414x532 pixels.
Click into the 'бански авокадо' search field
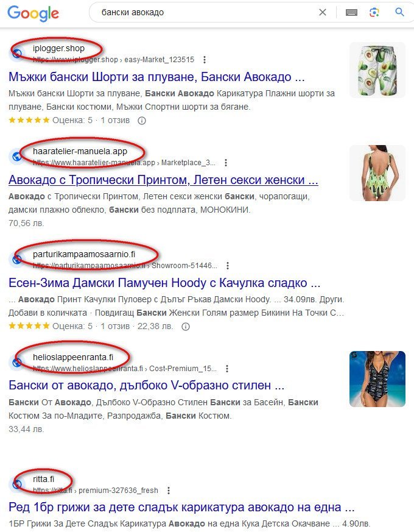click(203, 13)
